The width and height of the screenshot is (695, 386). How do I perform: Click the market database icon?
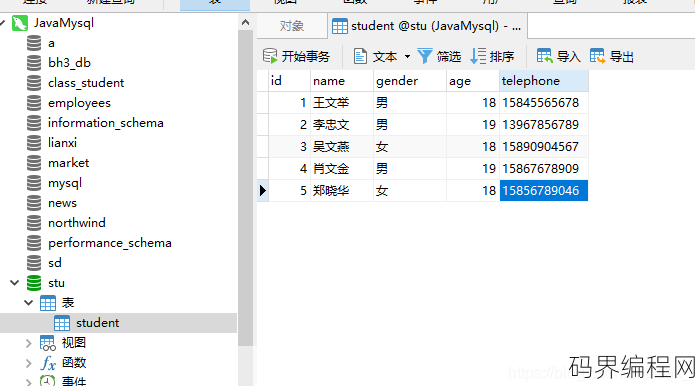pyautogui.click(x=34, y=163)
